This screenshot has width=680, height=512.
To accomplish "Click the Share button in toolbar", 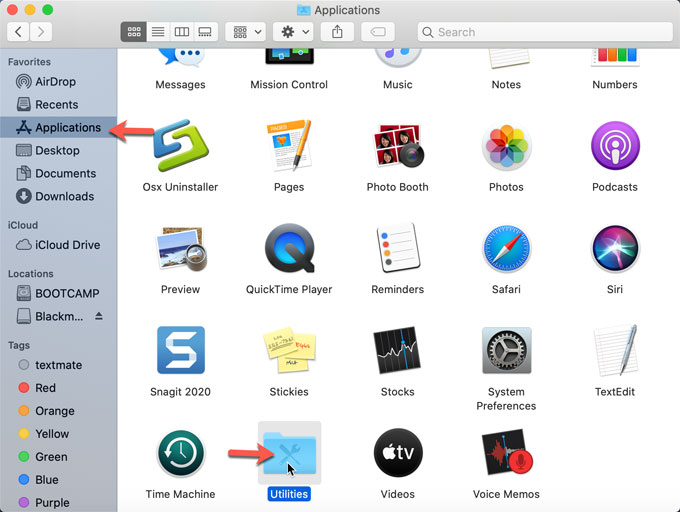I will point(337,32).
